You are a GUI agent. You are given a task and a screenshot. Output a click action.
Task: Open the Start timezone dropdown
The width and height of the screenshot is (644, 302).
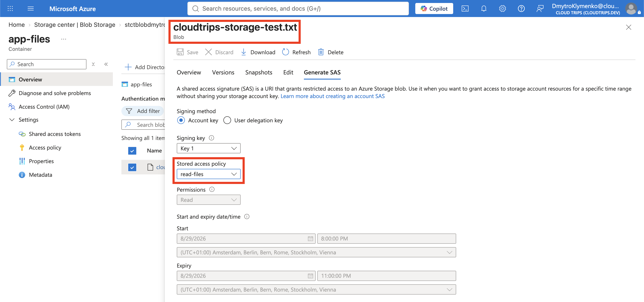316,252
